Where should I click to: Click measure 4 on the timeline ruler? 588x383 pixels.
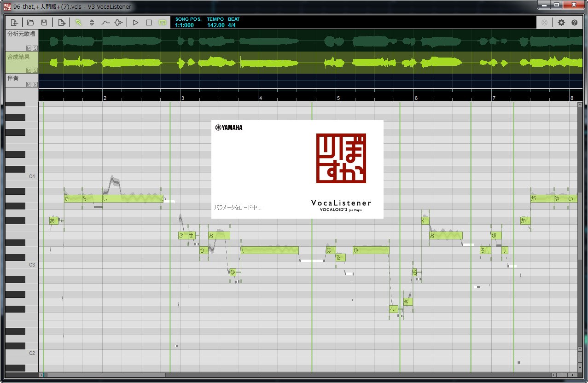[x=261, y=98]
